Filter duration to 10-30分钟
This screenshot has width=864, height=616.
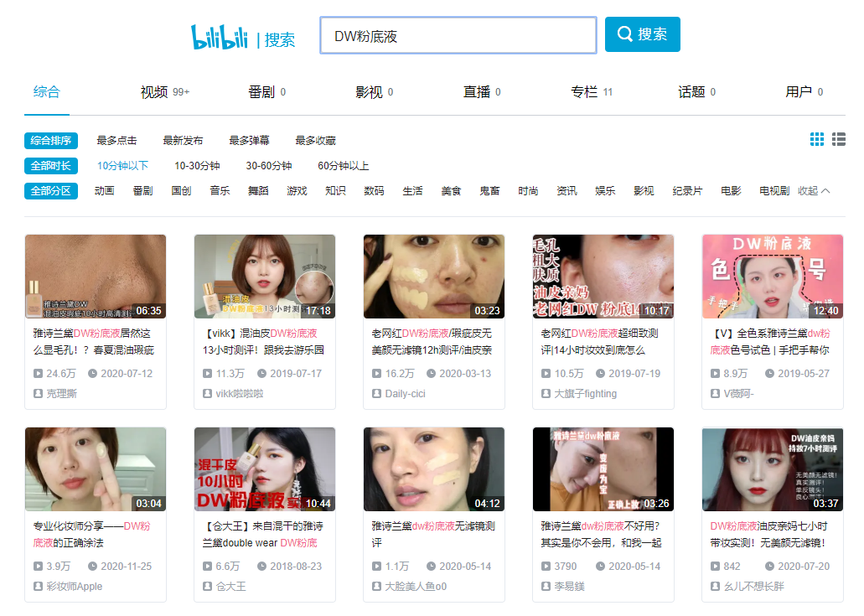197,166
